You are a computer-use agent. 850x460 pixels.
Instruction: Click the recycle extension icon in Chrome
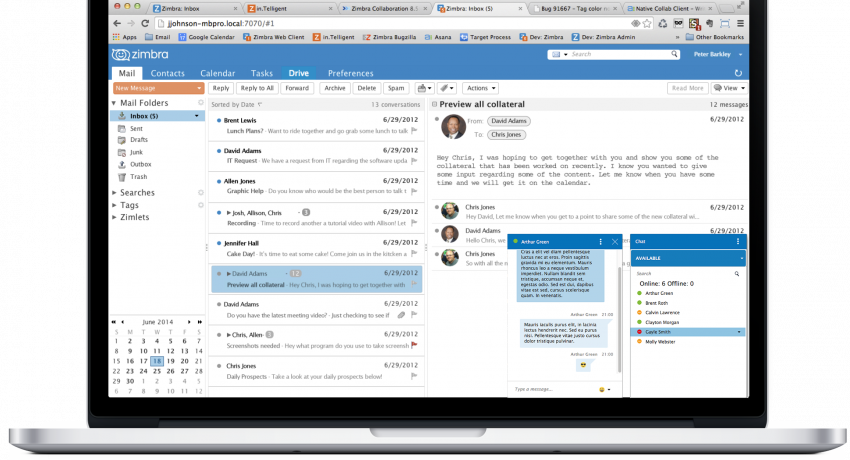click(662, 23)
